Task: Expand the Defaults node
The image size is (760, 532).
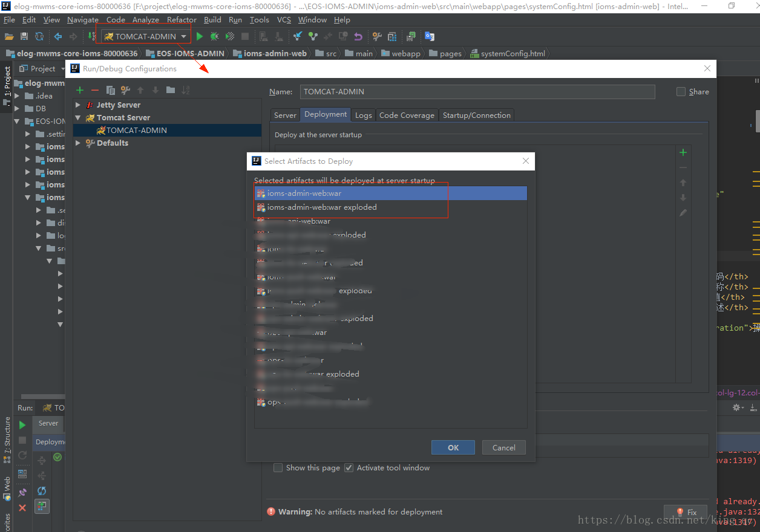Action: pyautogui.click(x=78, y=143)
